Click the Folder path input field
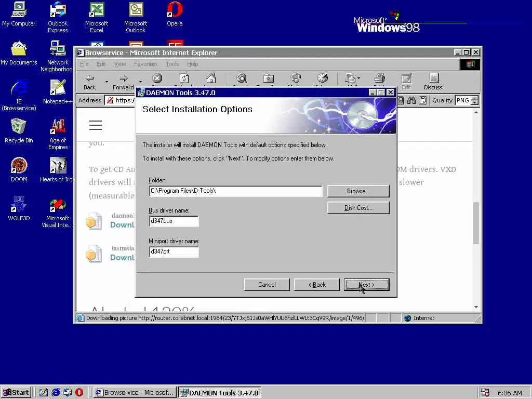Screen dimensions: 532x399 [x=235, y=191]
